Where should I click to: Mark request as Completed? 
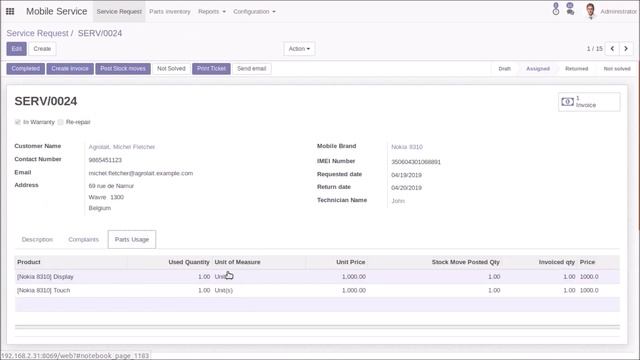pyautogui.click(x=25, y=69)
